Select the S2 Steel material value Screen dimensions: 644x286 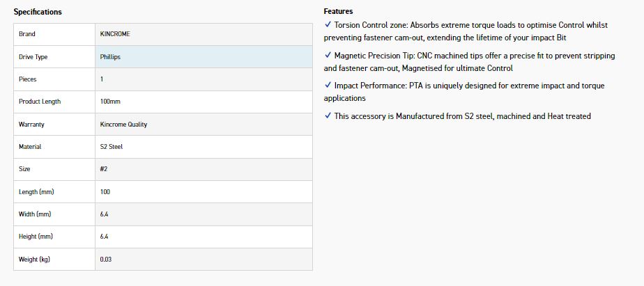(112, 147)
